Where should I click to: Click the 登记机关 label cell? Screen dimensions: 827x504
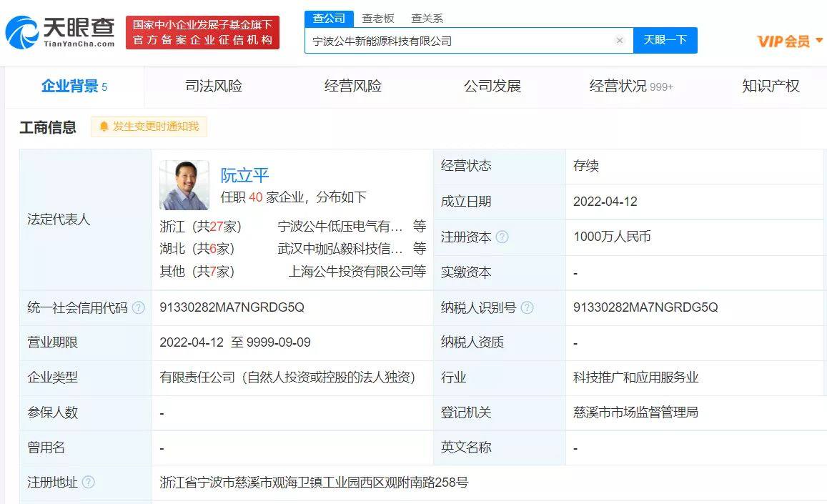(499, 412)
